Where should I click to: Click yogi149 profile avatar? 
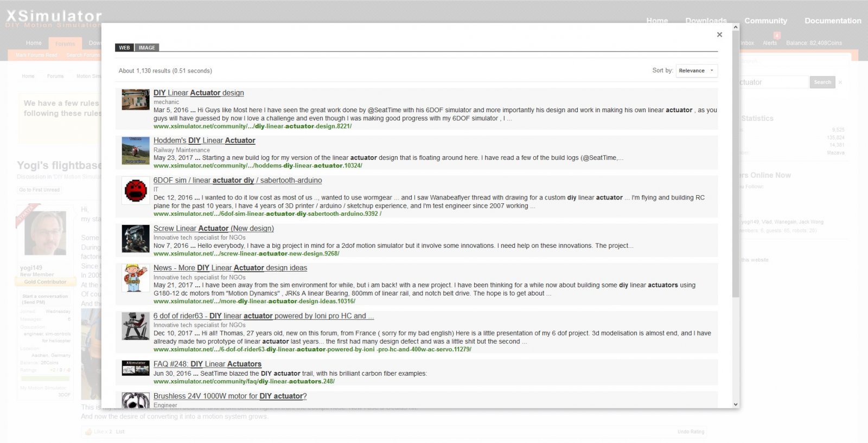[x=46, y=233]
